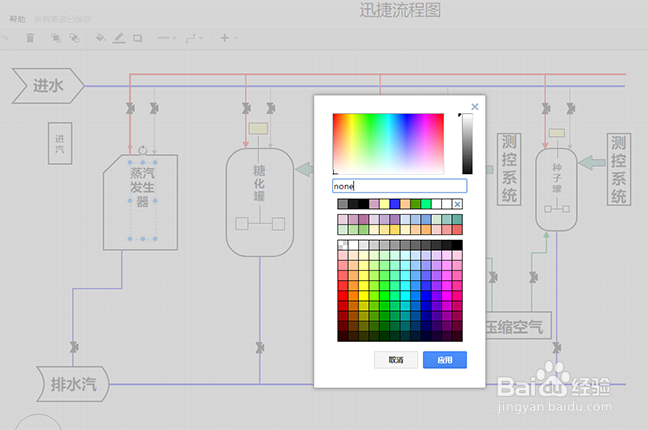Select the blue swatch in recent colors row
This screenshot has width=648, height=430.
(x=395, y=204)
